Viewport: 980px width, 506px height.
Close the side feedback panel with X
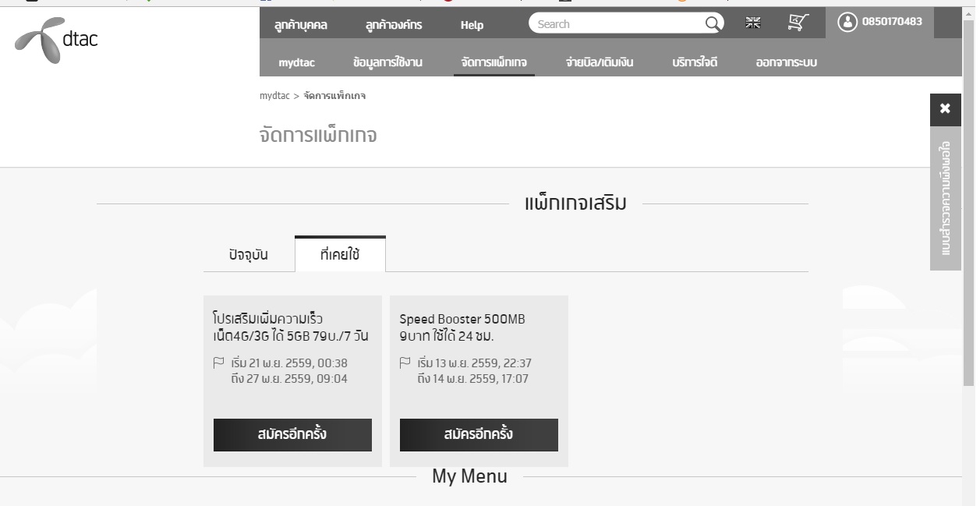coord(945,108)
